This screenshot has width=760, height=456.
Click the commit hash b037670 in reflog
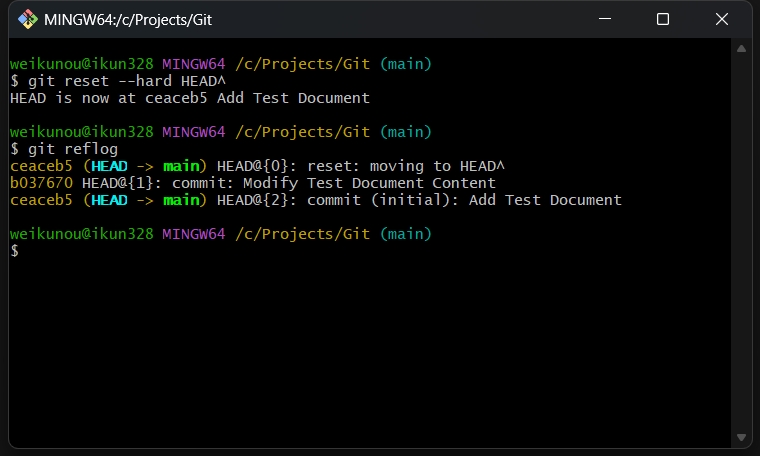click(x=41, y=183)
